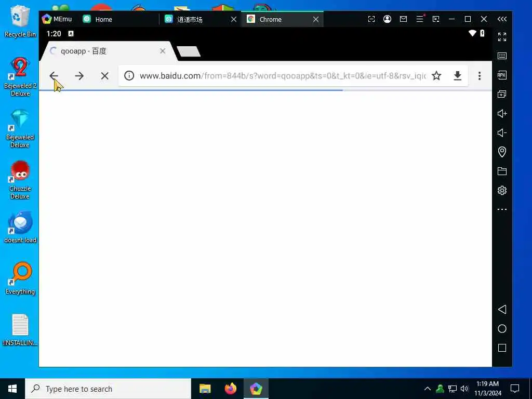
Task: Open the site info icon in address bar
Action: (129, 75)
